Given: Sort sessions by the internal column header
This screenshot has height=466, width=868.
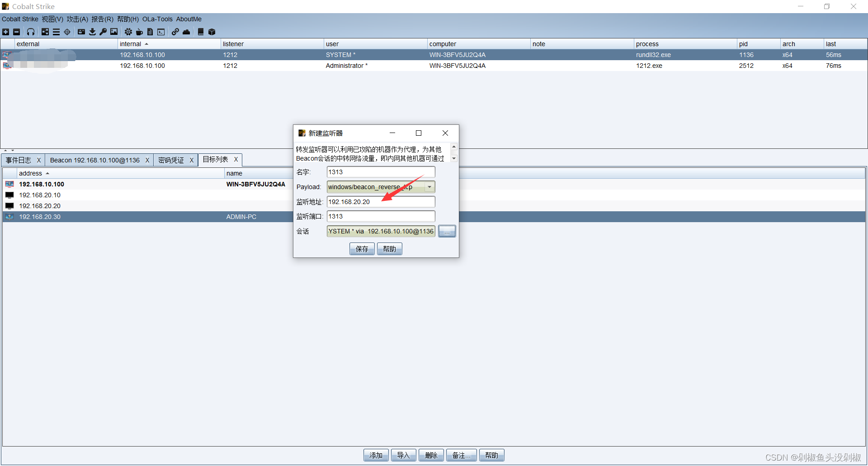Looking at the screenshot, I should coord(169,44).
